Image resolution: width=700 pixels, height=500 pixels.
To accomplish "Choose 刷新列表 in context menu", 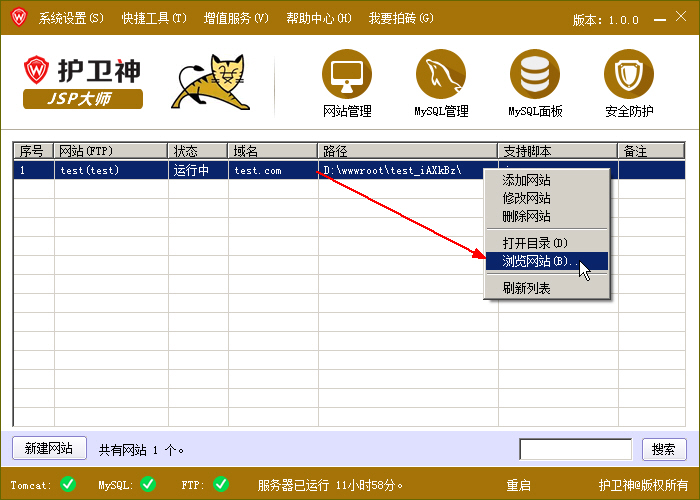I will (x=547, y=288).
